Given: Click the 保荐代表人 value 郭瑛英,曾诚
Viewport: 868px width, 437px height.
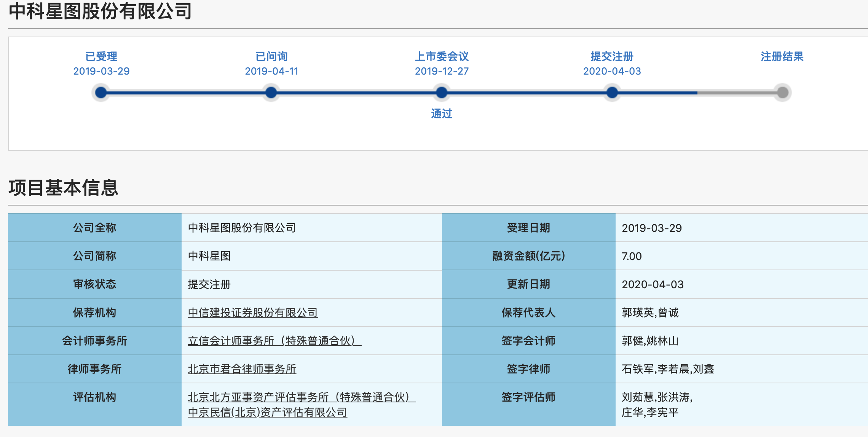Looking at the screenshot, I should pyautogui.click(x=650, y=313).
